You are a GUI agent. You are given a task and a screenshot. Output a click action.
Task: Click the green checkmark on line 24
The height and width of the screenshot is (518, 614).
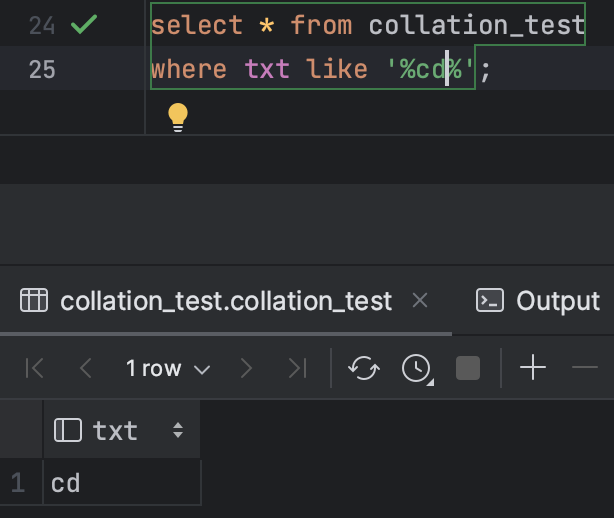(84, 24)
